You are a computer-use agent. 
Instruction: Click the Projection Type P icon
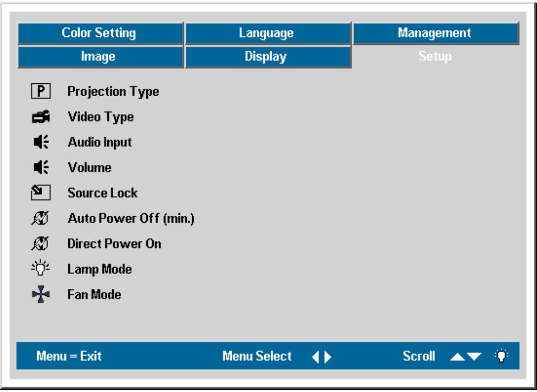[x=41, y=91]
